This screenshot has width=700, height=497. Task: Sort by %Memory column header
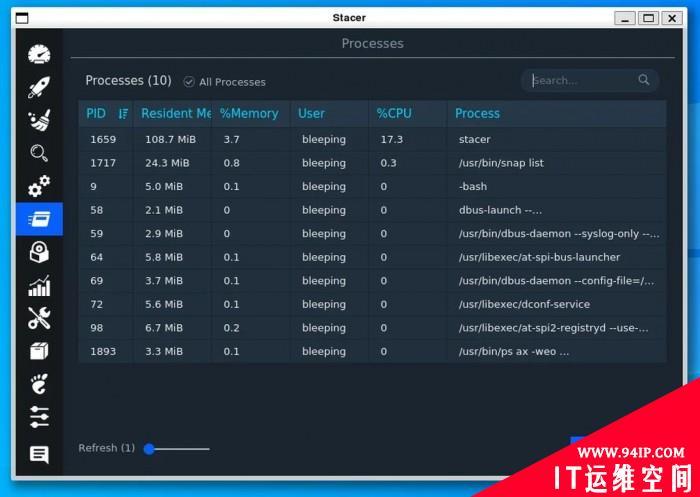[249, 113]
